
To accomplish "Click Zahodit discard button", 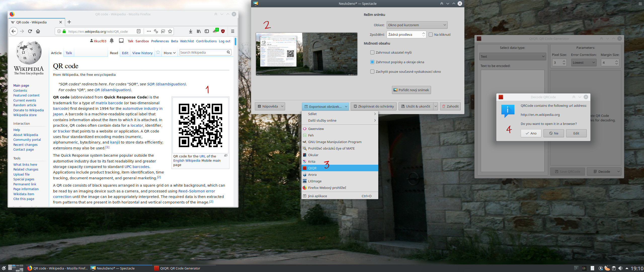I will coord(450,106).
